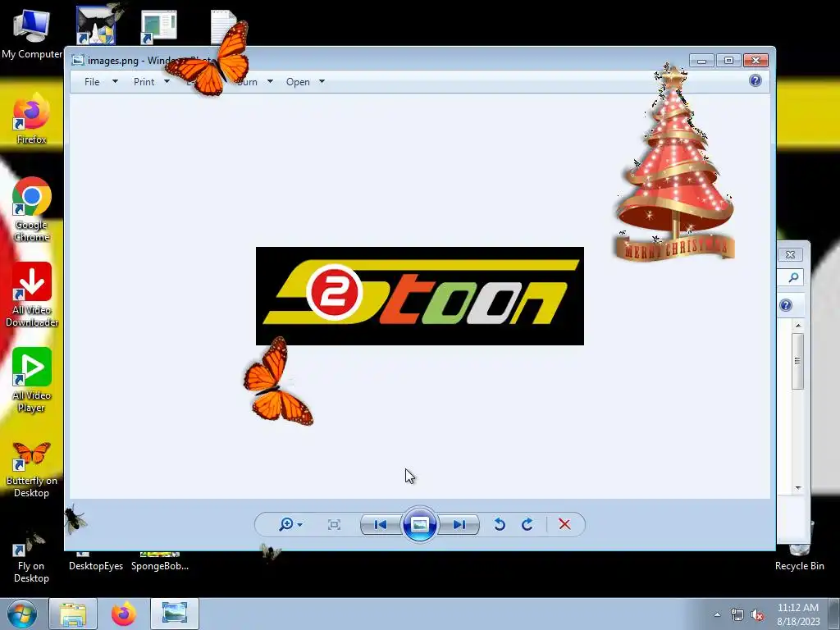Open All Video Player shortcut
The width and height of the screenshot is (840, 630).
pyautogui.click(x=32, y=380)
